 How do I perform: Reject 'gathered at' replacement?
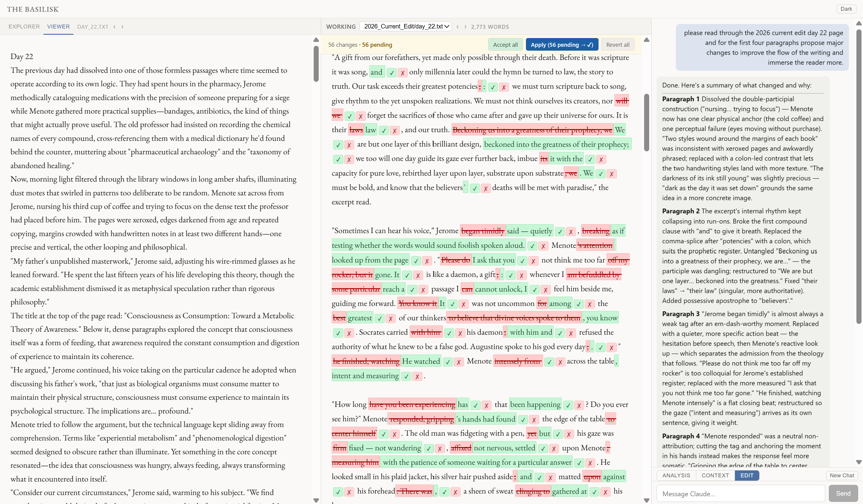coord(605,492)
